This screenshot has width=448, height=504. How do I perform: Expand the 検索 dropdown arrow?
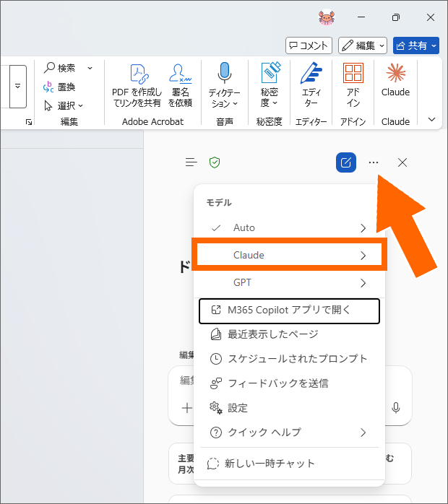click(90, 68)
